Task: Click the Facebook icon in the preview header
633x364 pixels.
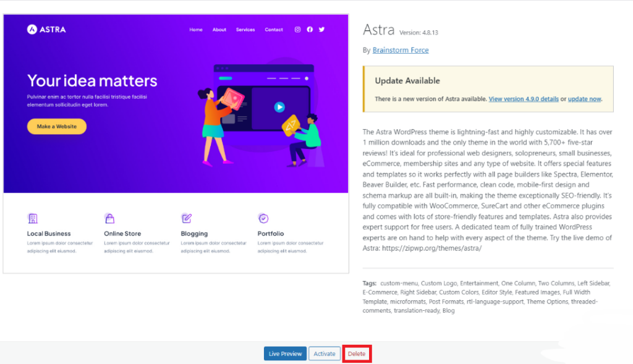Action: pos(309,28)
